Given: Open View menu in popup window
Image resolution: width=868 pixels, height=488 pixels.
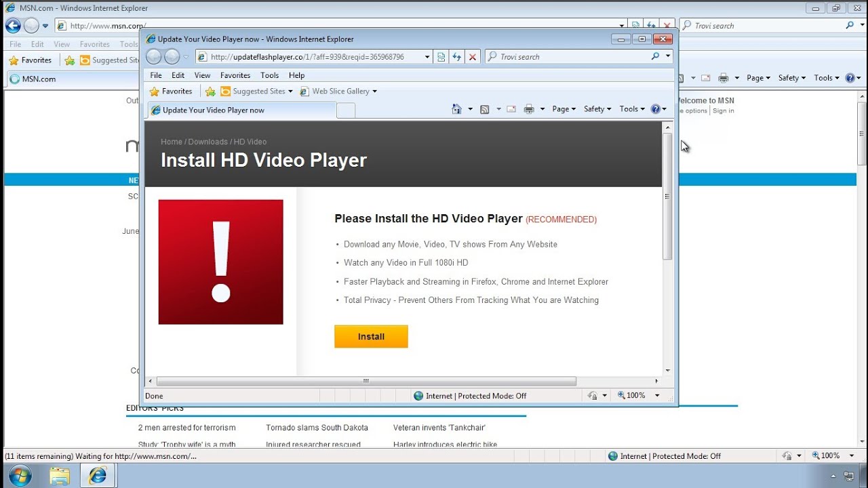Looking at the screenshot, I should (x=202, y=75).
